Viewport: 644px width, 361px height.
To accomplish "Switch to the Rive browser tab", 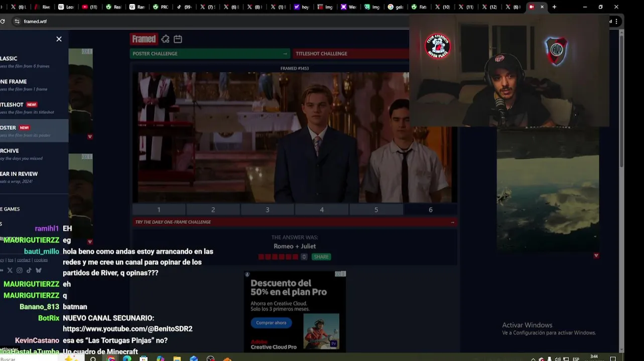I will click(43, 7).
